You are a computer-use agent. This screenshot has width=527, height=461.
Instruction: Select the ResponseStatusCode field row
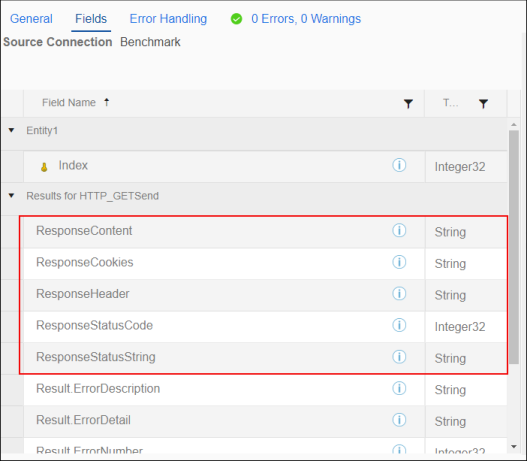point(265,326)
